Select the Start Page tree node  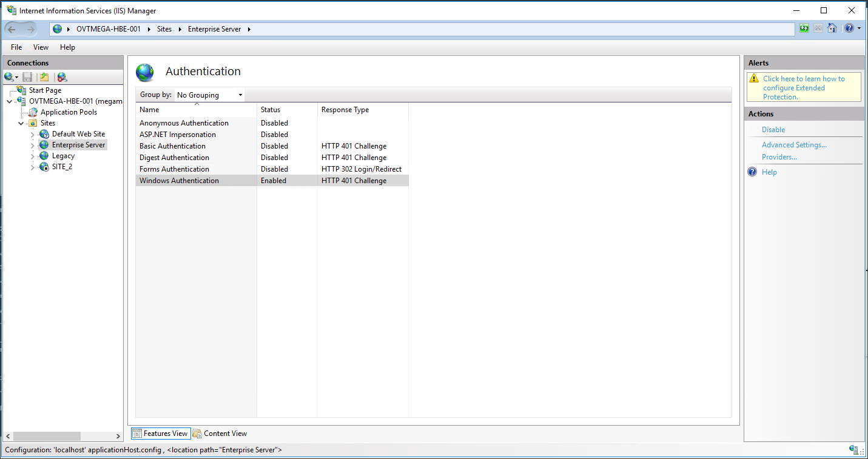pos(45,90)
